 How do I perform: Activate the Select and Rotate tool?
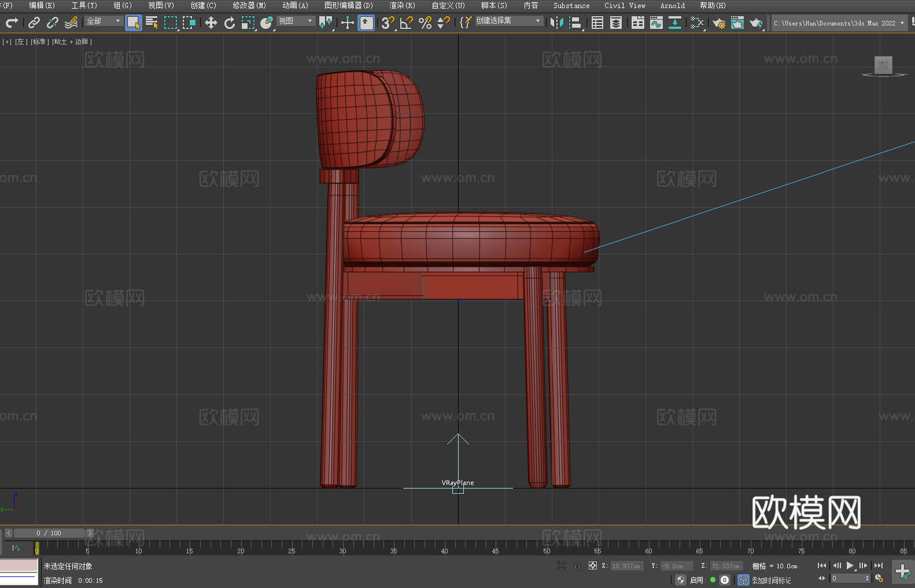coord(230,23)
